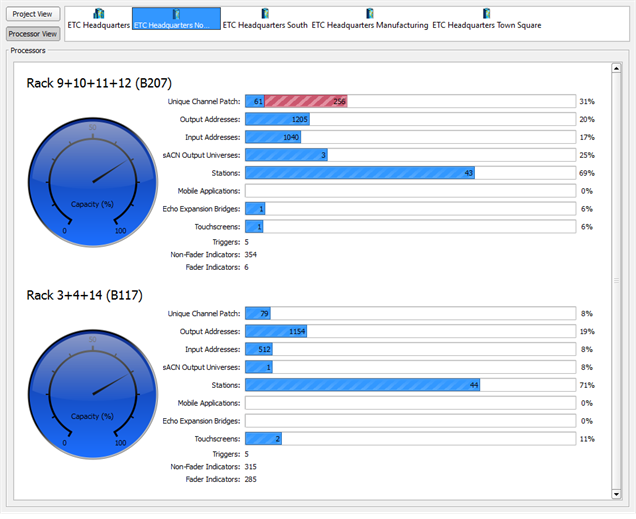Image resolution: width=636 pixels, height=519 pixels.
Task: Select the ETC Headquarters South tab label
Action: 265,25
